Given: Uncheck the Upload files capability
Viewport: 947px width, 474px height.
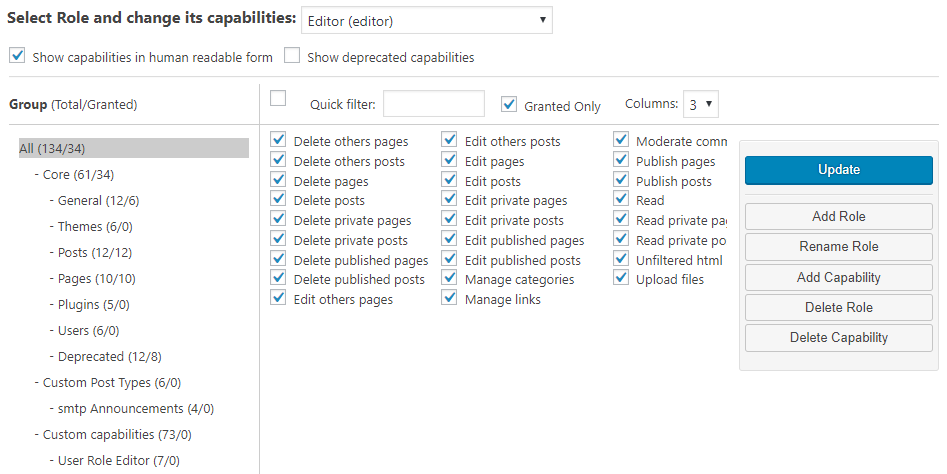Looking at the screenshot, I should [x=621, y=279].
